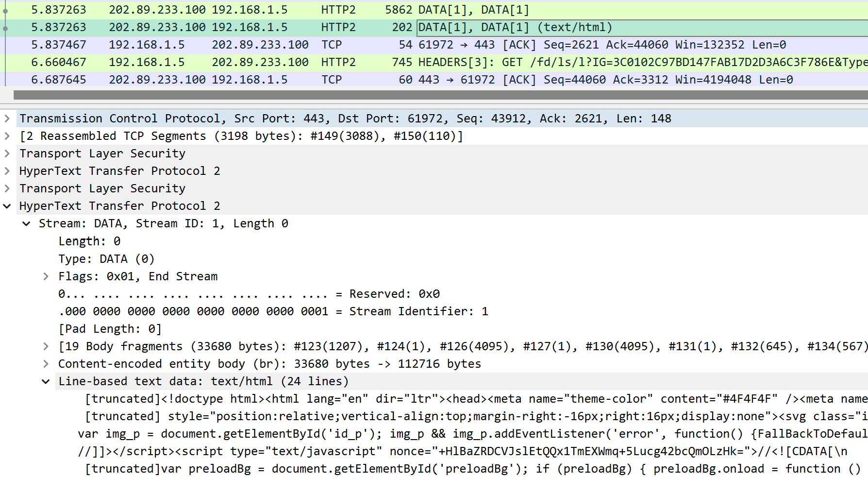Click the length value 745
This screenshot has width=868, height=477.
click(402, 62)
